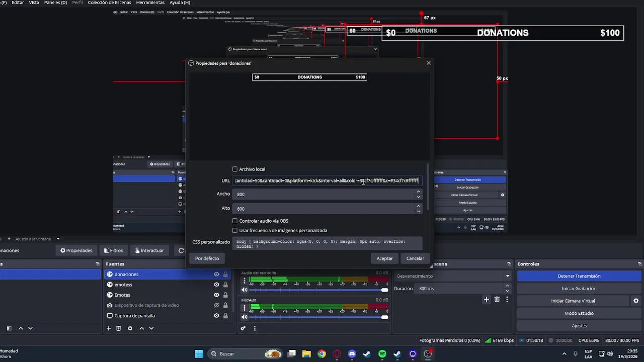Hide the Emotes source with its eye icon
The height and width of the screenshot is (362, 644).
click(x=216, y=295)
